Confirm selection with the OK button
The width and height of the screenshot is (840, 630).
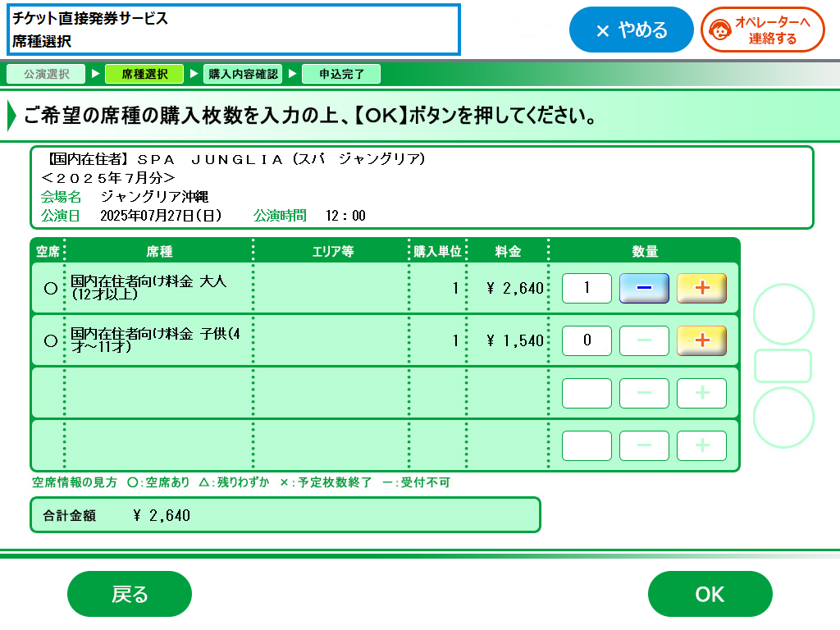pos(710,594)
